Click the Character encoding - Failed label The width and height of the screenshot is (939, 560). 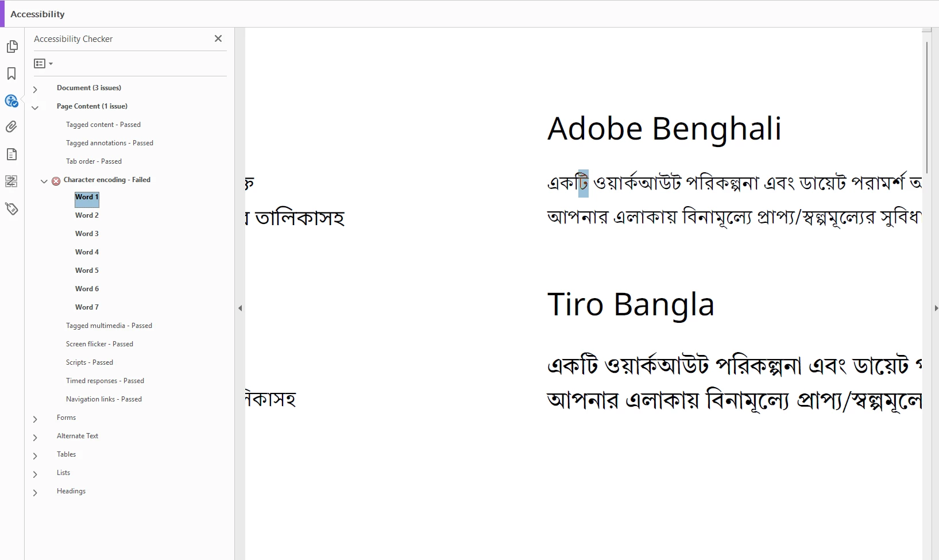107,180
